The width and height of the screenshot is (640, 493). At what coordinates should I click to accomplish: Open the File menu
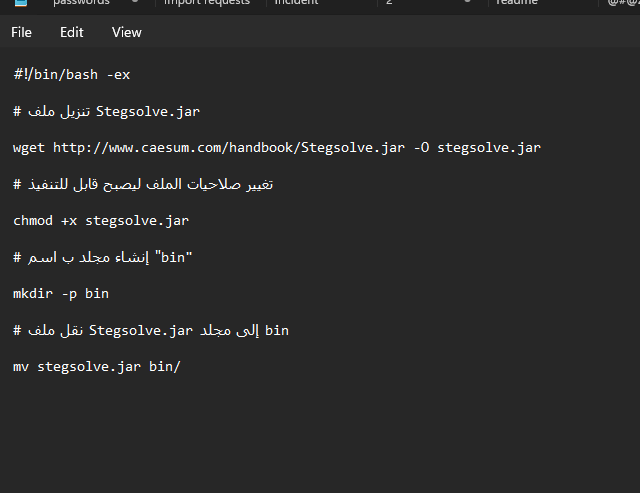click(x=21, y=32)
